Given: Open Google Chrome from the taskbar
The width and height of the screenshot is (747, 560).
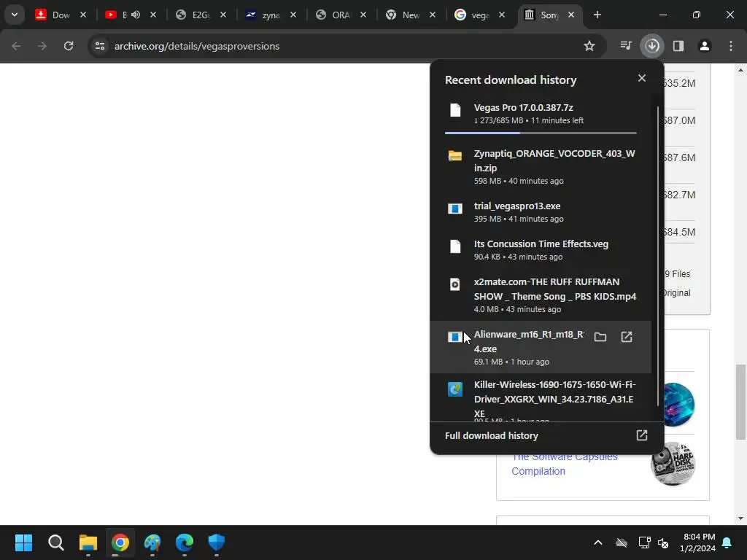Looking at the screenshot, I should coord(120,542).
